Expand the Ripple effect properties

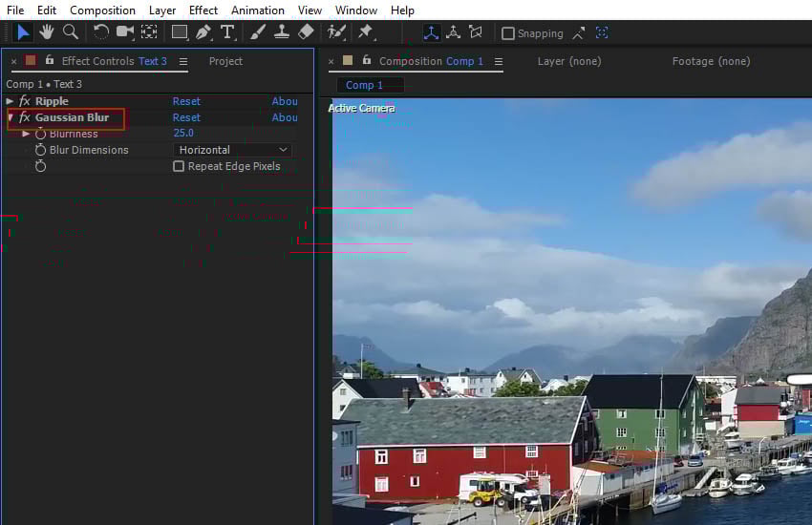coord(11,101)
